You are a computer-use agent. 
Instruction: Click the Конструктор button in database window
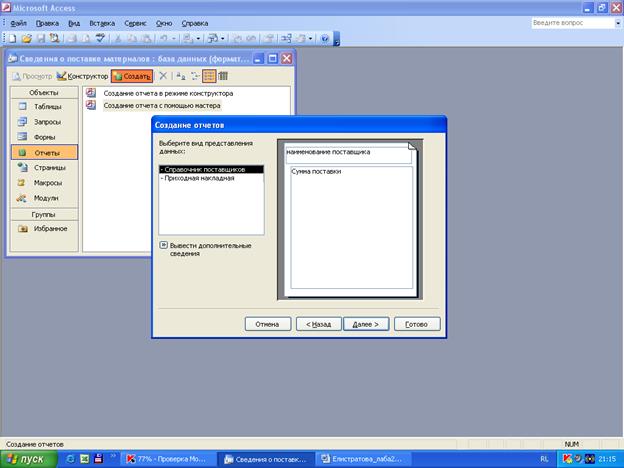coord(82,76)
